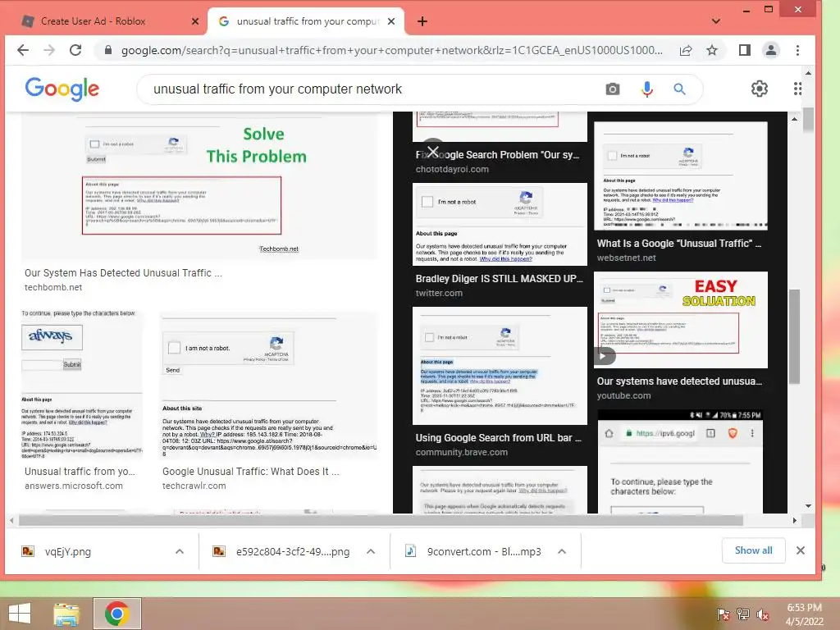Open websetnet.net related image thumbnail

(680, 176)
